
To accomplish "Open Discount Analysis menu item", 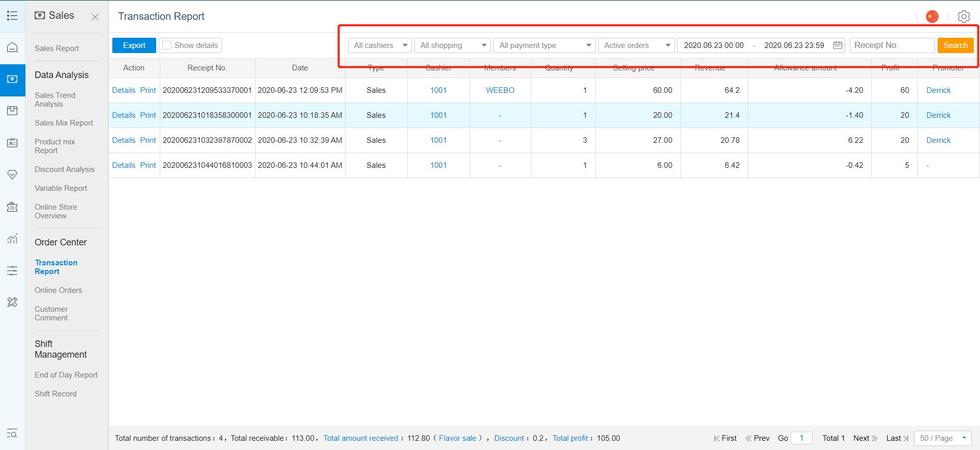I will (64, 169).
